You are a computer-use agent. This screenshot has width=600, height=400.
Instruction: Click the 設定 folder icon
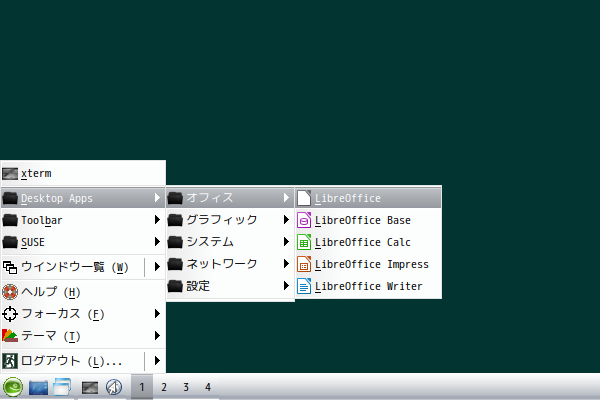click(x=175, y=286)
